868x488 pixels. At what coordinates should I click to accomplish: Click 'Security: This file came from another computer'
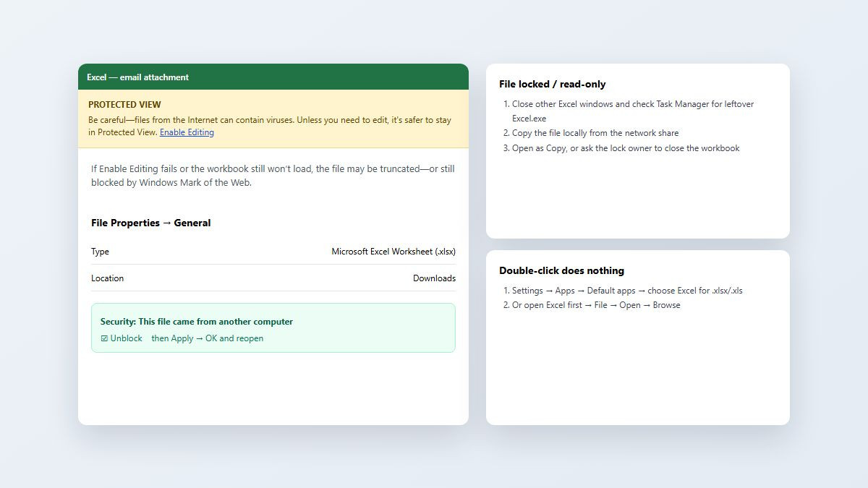point(197,322)
